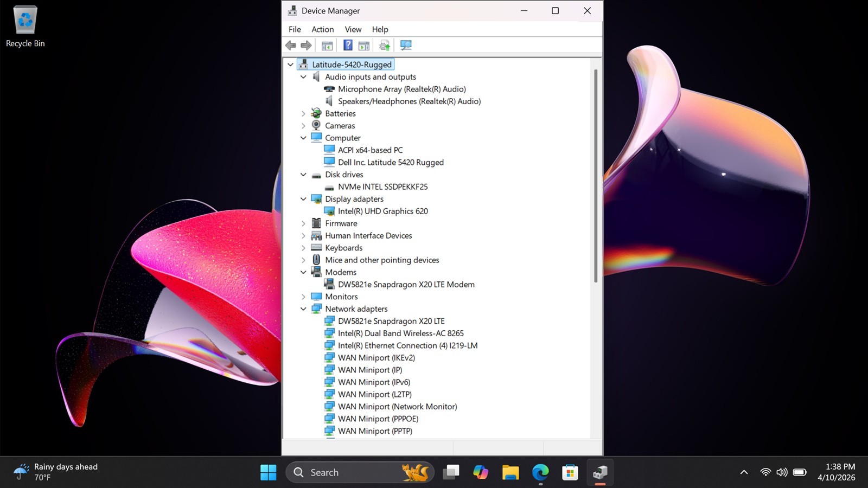Click the taskbar Search box
The width and height of the screenshot is (868, 488).
360,473
